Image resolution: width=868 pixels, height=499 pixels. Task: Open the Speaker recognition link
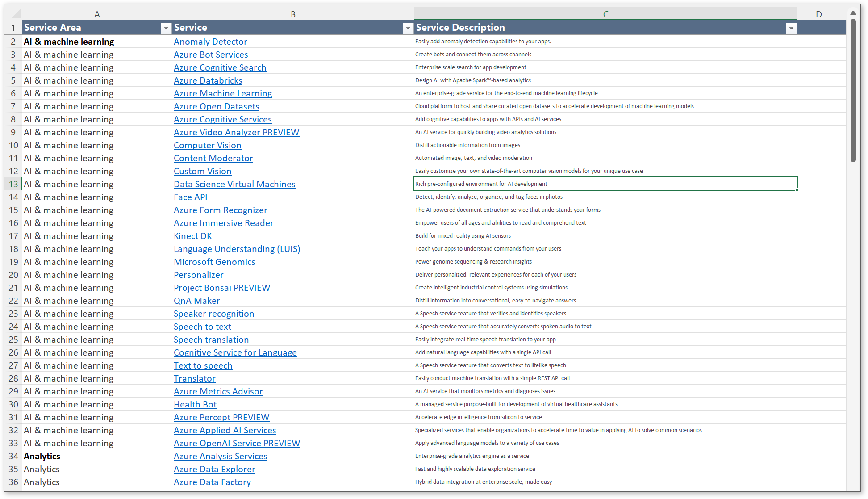click(x=214, y=314)
